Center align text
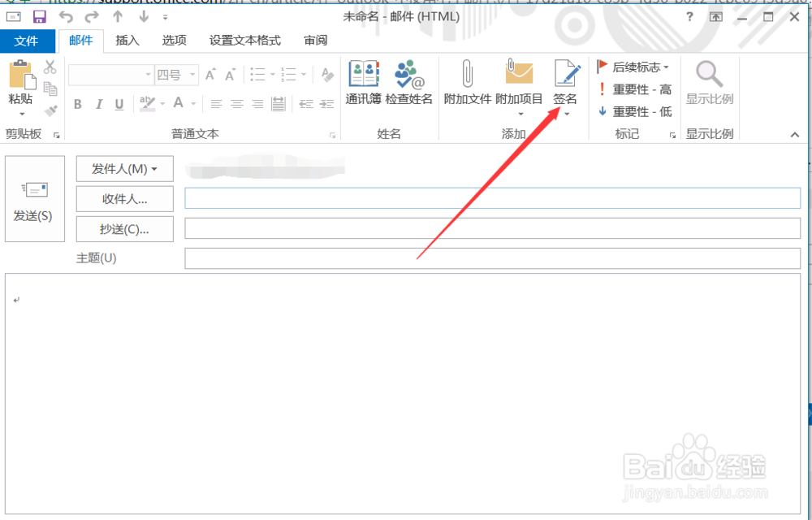Screen dimensions: 812x520 236,104
